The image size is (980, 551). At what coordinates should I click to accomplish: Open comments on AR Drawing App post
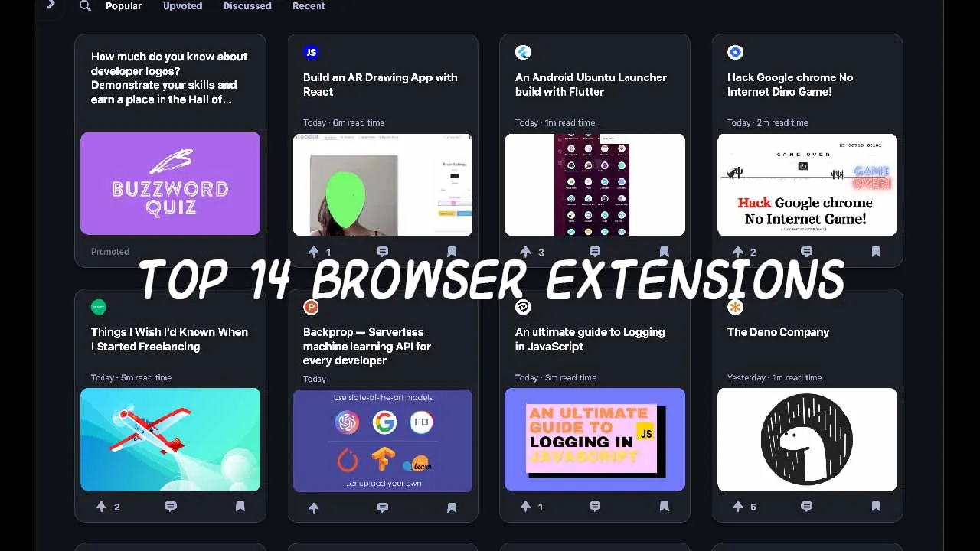(383, 252)
